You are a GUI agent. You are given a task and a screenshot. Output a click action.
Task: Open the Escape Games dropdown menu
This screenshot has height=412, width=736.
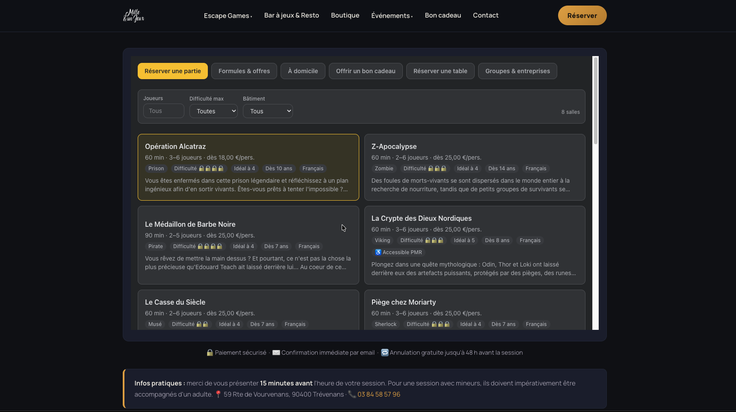click(228, 15)
